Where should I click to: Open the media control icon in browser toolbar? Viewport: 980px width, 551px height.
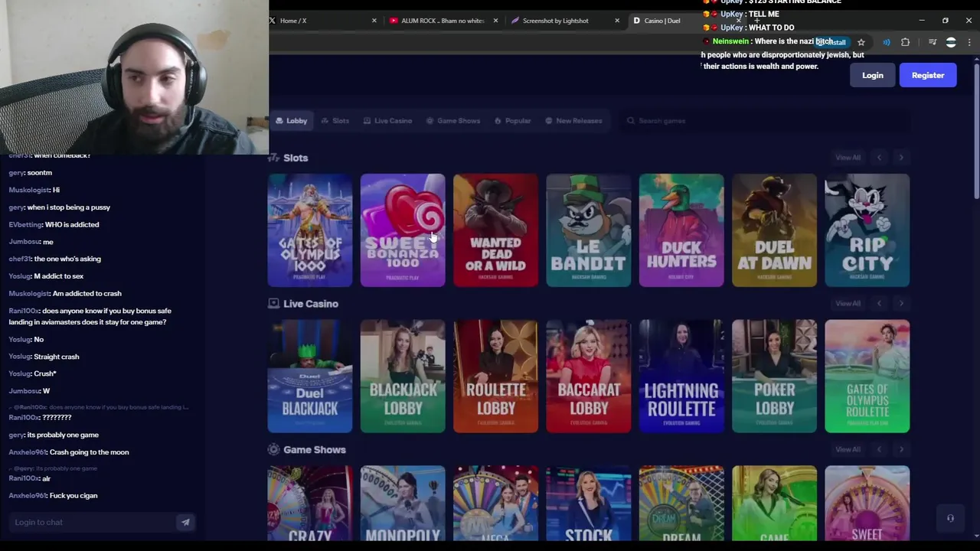[x=932, y=42]
